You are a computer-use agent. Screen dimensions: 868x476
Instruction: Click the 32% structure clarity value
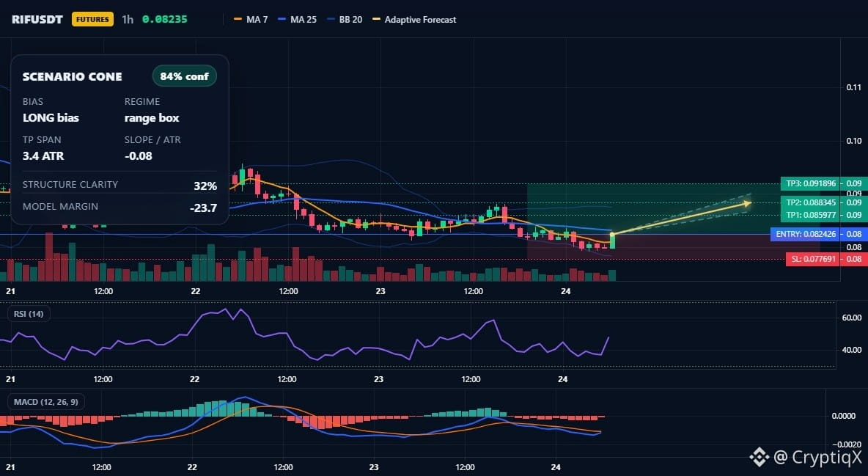click(x=205, y=186)
